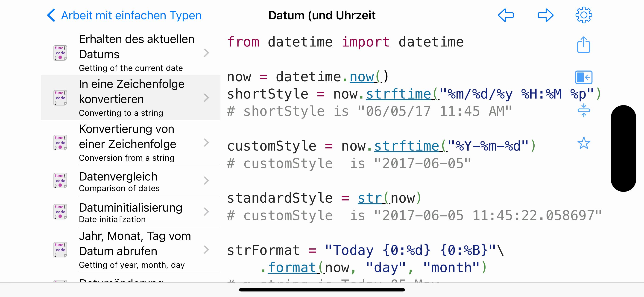Tap 'Converting to a string' subtitle

[x=121, y=113]
